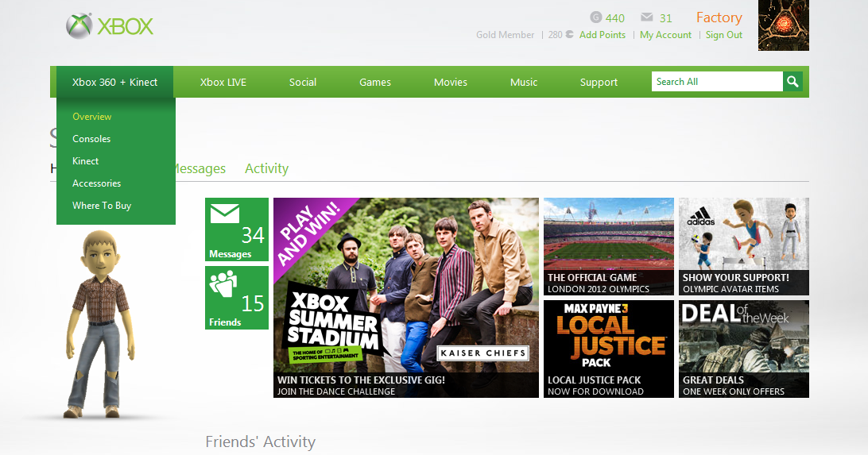The height and width of the screenshot is (455, 868).
Task: Open the Deal of the Week tile
Action: (743, 349)
